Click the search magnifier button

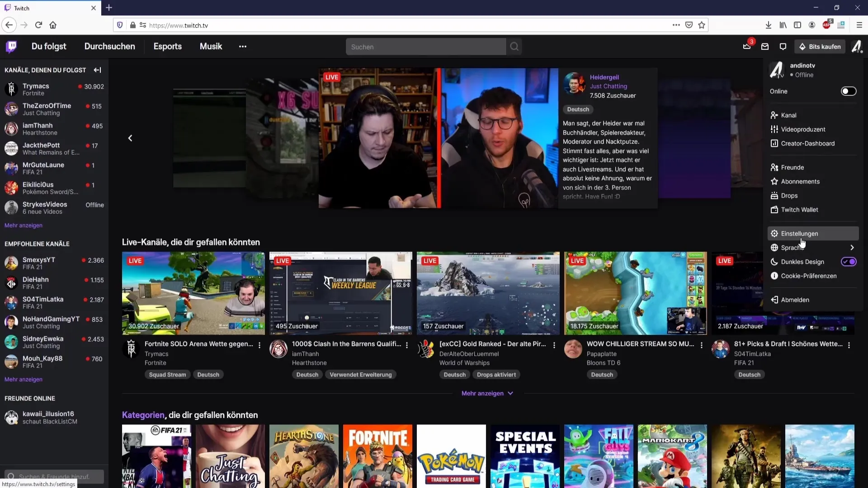tap(514, 47)
